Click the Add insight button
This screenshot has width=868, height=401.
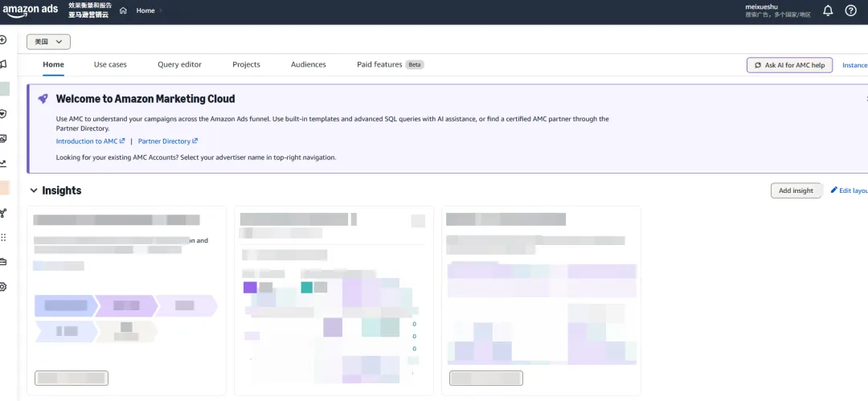pyautogui.click(x=796, y=190)
